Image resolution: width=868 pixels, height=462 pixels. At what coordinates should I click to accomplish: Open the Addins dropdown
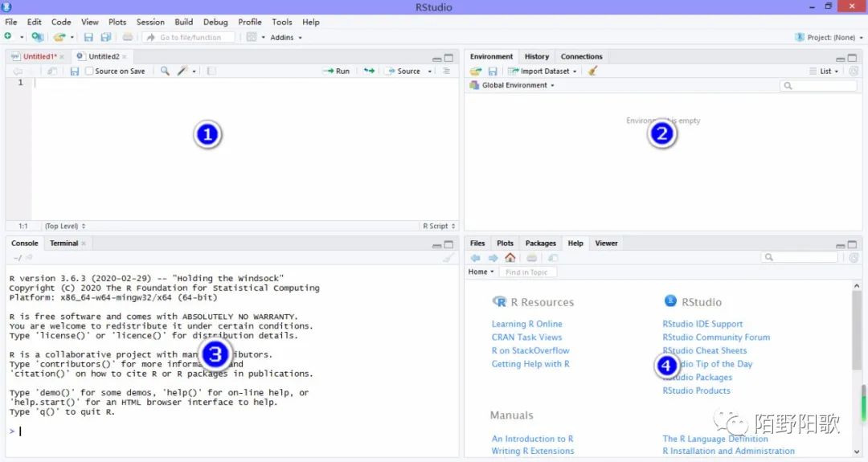tap(286, 38)
